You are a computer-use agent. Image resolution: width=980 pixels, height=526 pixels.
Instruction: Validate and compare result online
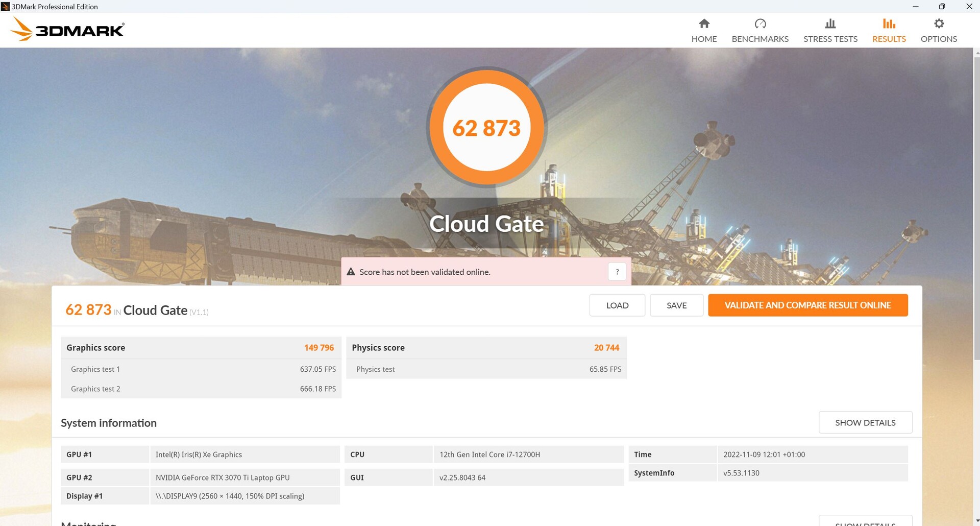807,305
